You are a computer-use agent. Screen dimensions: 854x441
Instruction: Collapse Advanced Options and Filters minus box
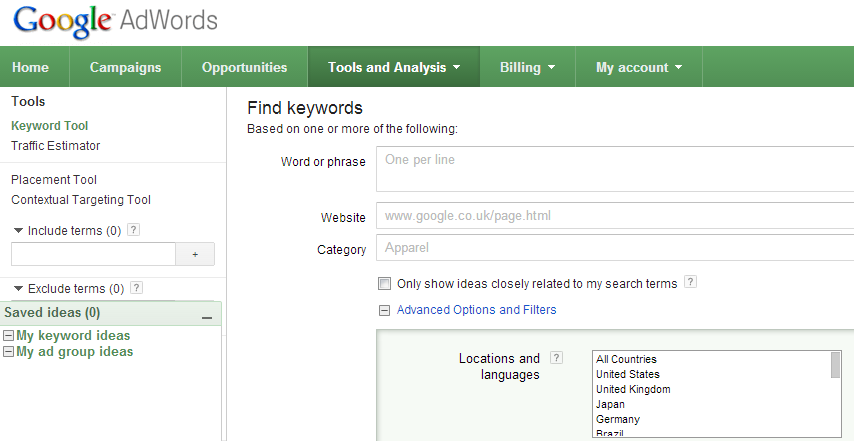click(x=385, y=310)
